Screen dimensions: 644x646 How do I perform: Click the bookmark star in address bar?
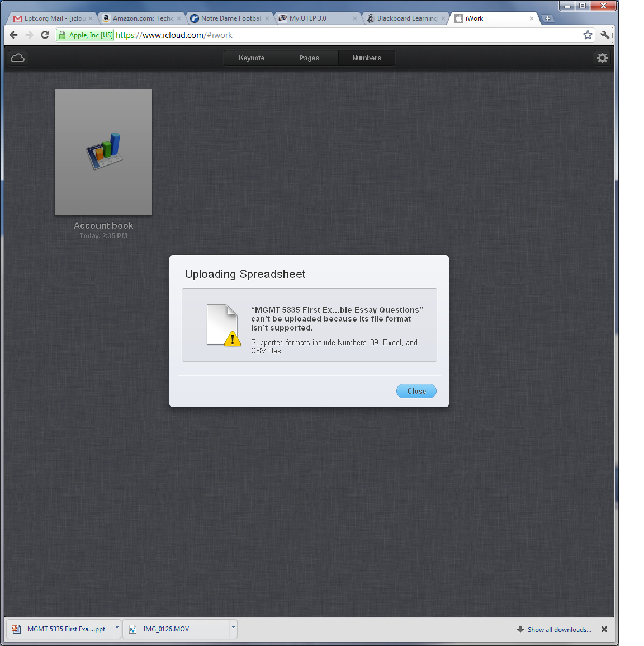(588, 35)
